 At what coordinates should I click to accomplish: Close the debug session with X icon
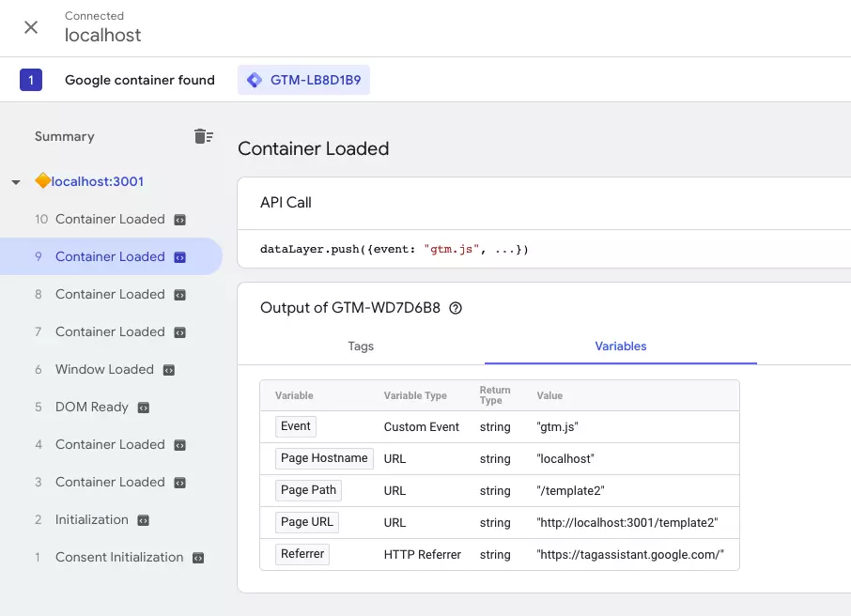[31, 27]
